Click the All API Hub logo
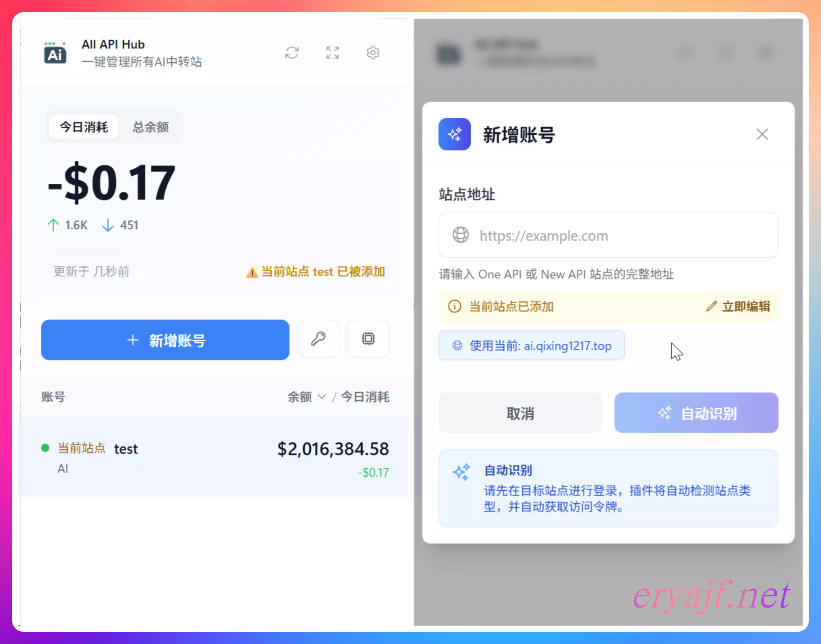 pyautogui.click(x=55, y=53)
